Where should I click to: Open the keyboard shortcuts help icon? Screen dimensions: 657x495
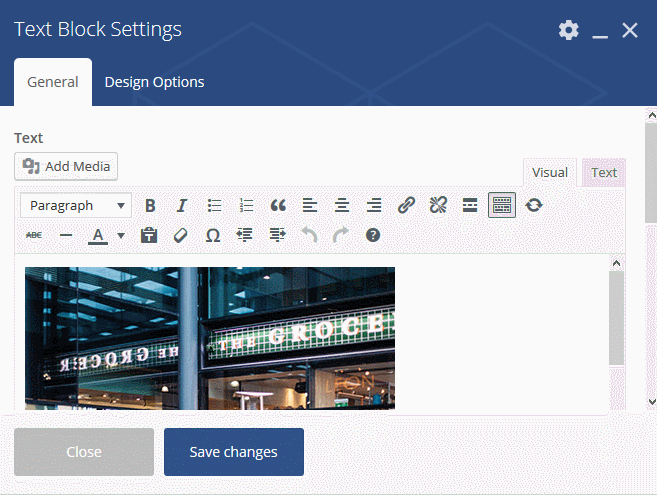point(373,235)
